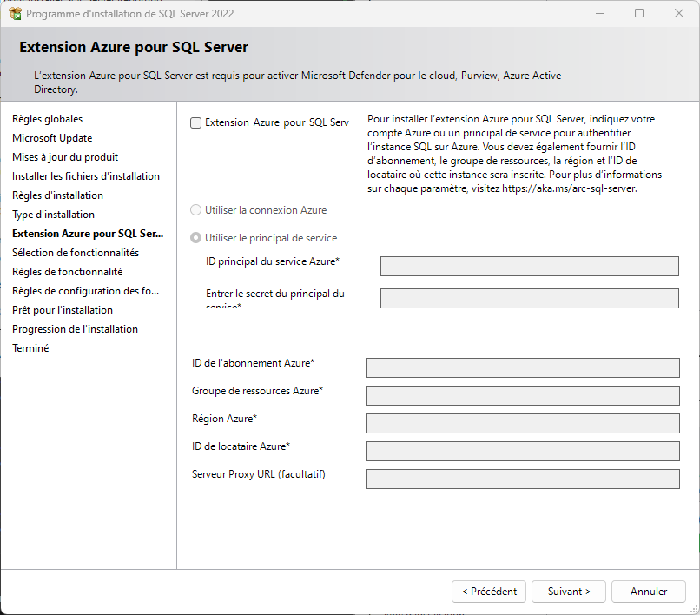This screenshot has height=615, width=700.
Task: Minimize the installation window
Action: (600, 13)
